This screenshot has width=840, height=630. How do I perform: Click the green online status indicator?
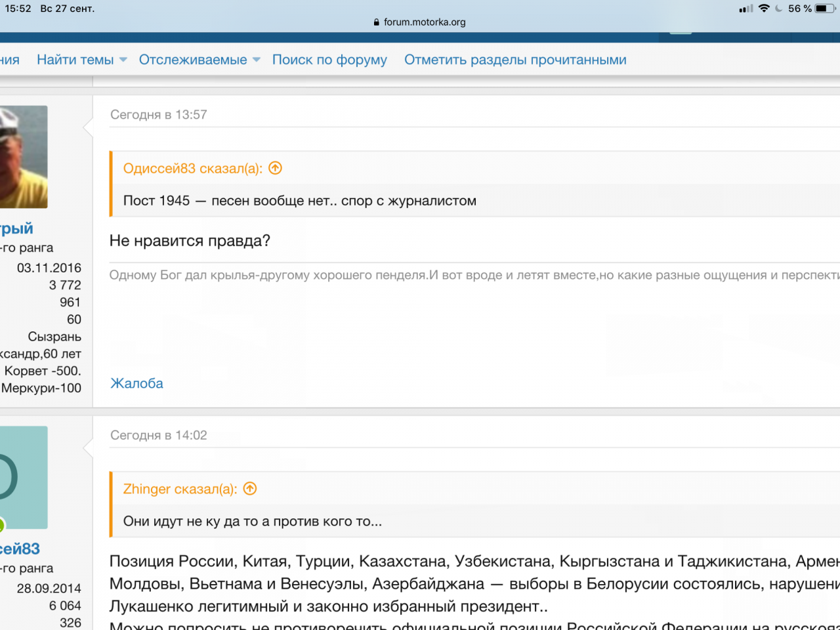1,524
